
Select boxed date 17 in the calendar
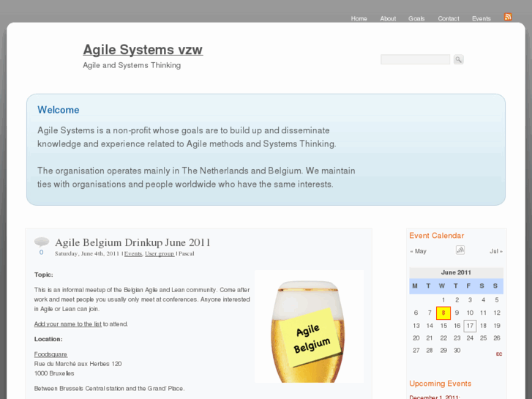coord(470,326)
